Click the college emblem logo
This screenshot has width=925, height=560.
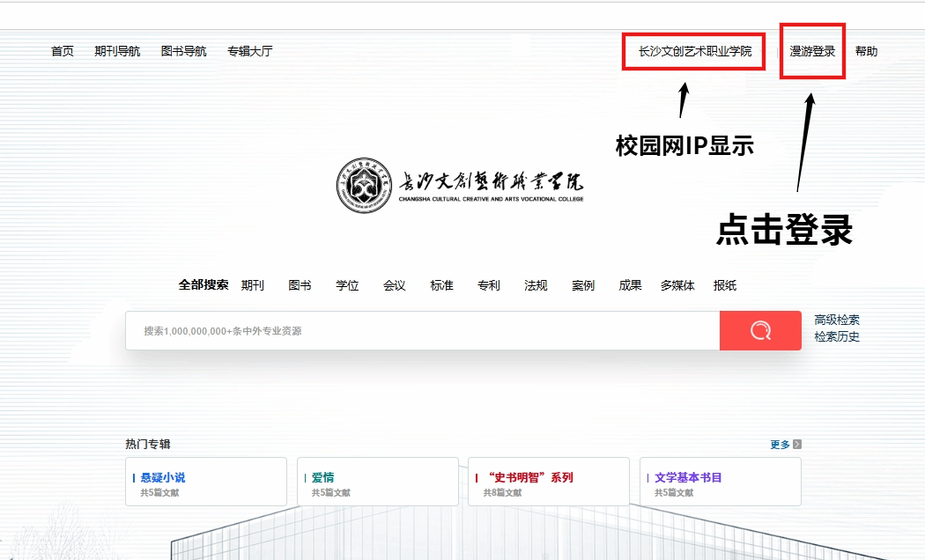[364, 185]
